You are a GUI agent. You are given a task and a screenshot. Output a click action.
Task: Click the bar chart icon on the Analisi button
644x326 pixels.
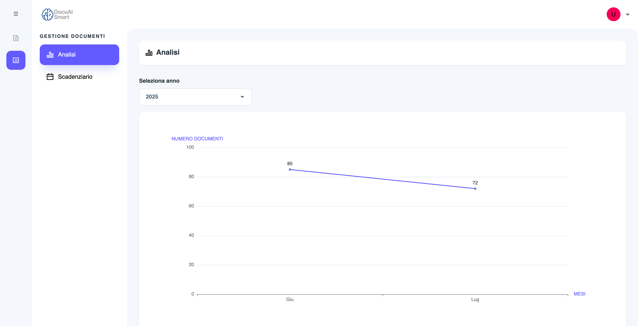[50, 54]
